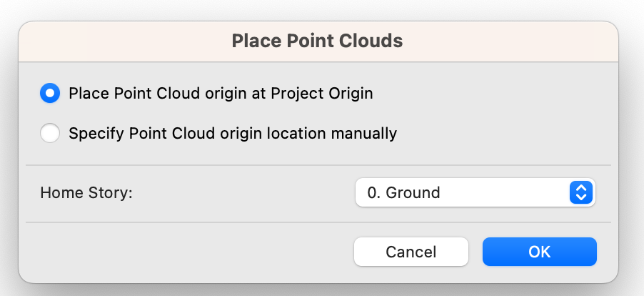Click the word "Ground" in the story field

pos(413,192)
